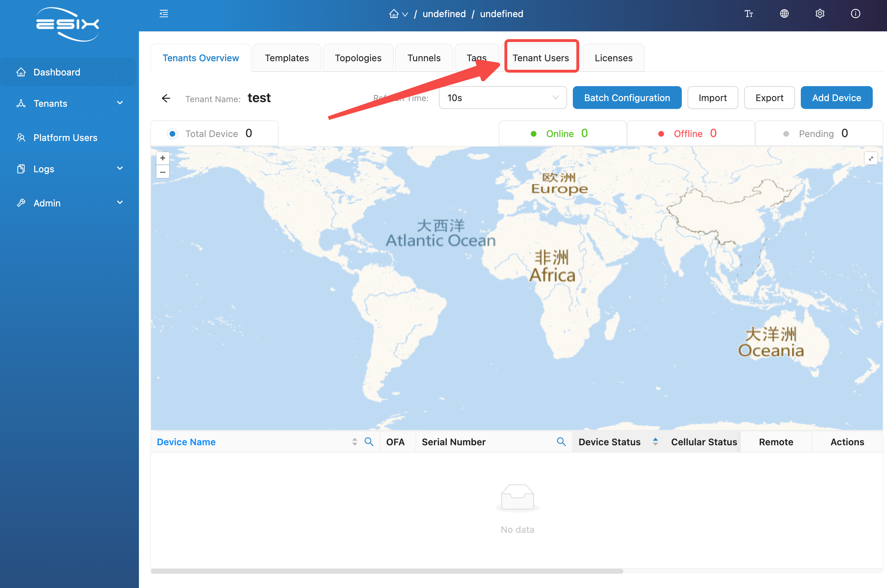Search by Device Name magnifier icon

[369, 442]
